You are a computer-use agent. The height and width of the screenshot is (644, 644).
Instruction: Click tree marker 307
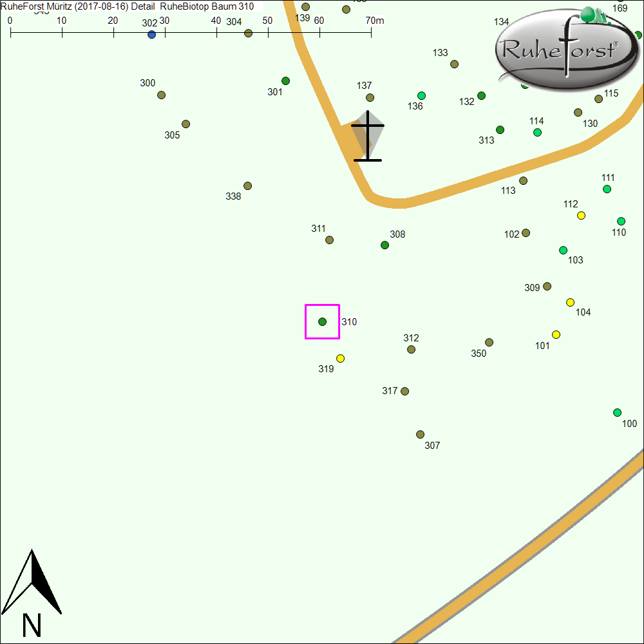(421, 435)
